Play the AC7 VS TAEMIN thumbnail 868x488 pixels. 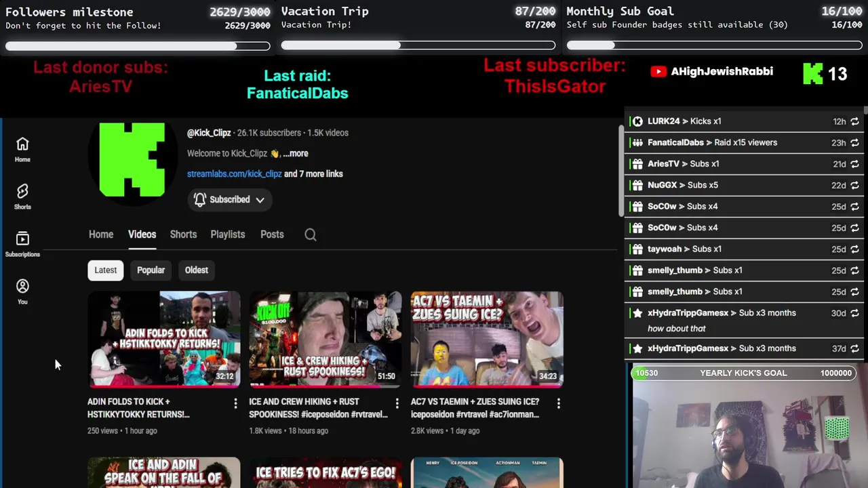click(487, 340)
